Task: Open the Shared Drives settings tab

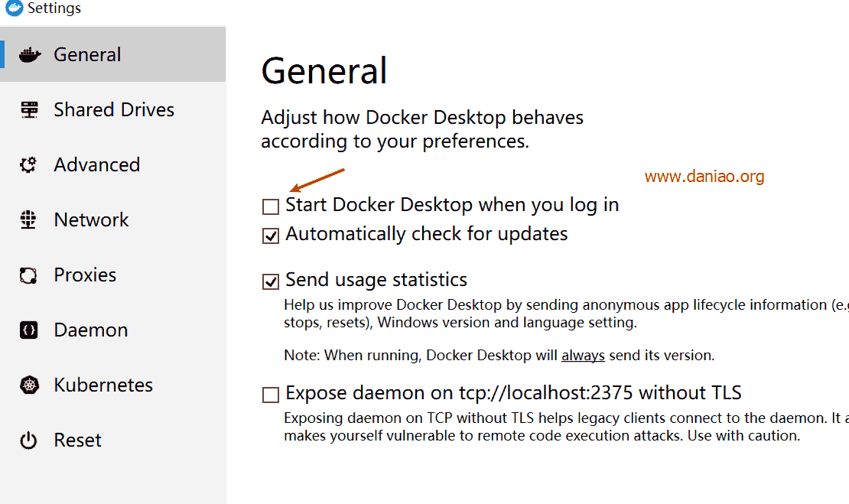Action: 113,110
